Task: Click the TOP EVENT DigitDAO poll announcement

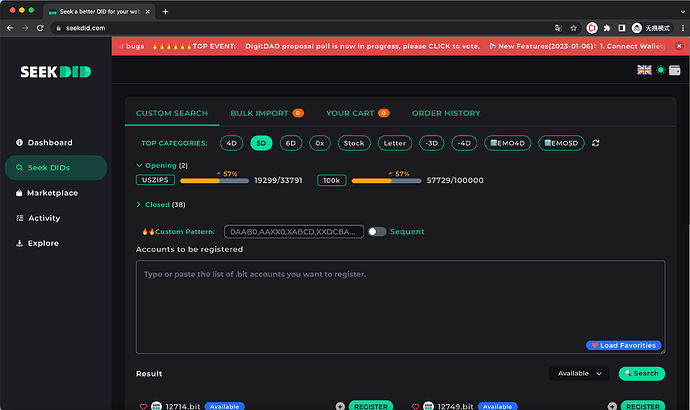Action: click(x=316, y=46)
